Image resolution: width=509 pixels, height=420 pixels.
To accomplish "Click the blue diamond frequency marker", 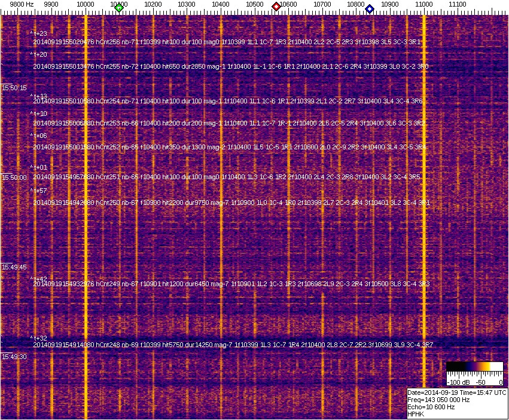I will pos(370,9).
